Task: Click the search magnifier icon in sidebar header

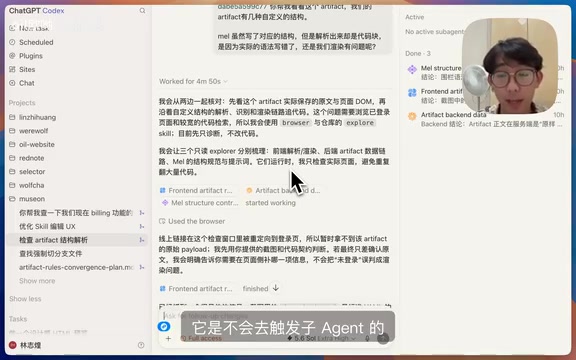Action: click(x=142, y=11)
